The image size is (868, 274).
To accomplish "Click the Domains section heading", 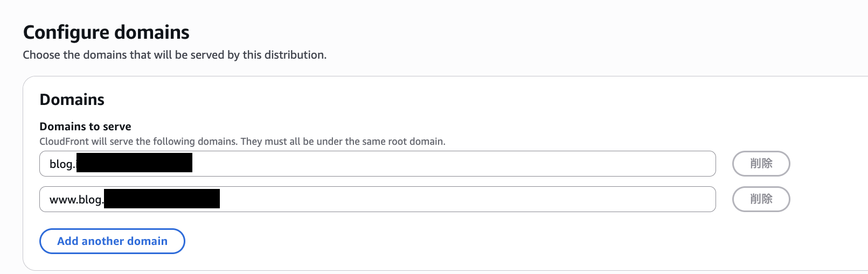I will click(x=72, y=100).
